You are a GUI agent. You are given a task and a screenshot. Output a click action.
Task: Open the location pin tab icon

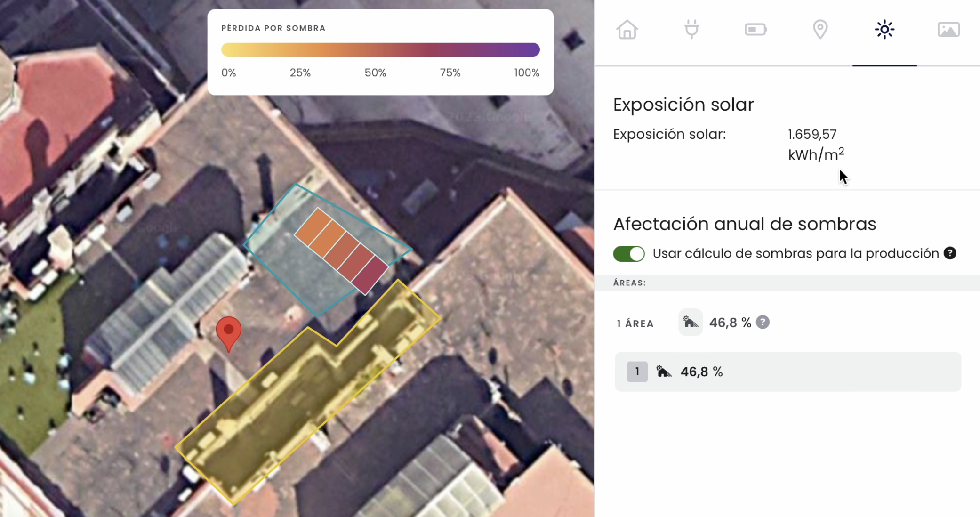(x=820, y=30)
